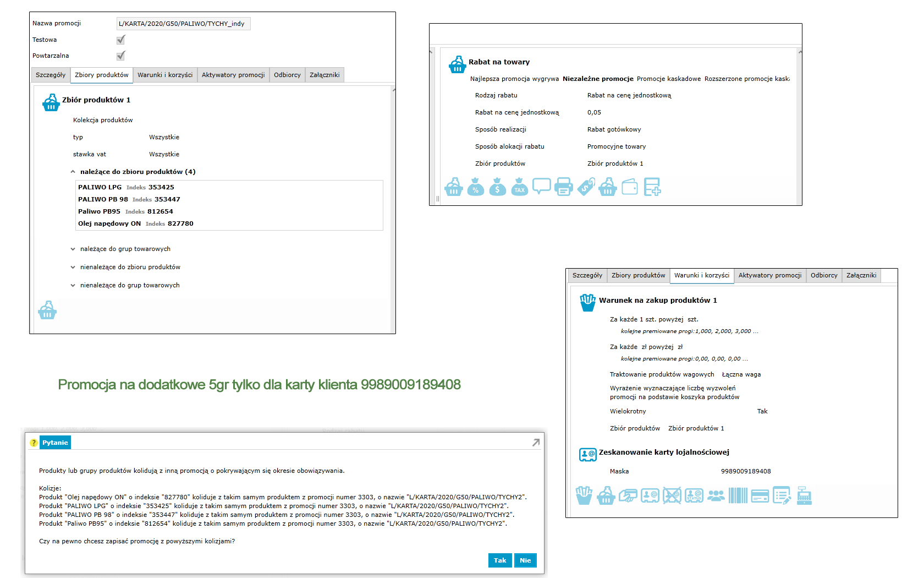Open Aktywatory promocji tab in the Warunek na zakup window
This screenshot has width=924, height=578.
(x=770, y=275)
